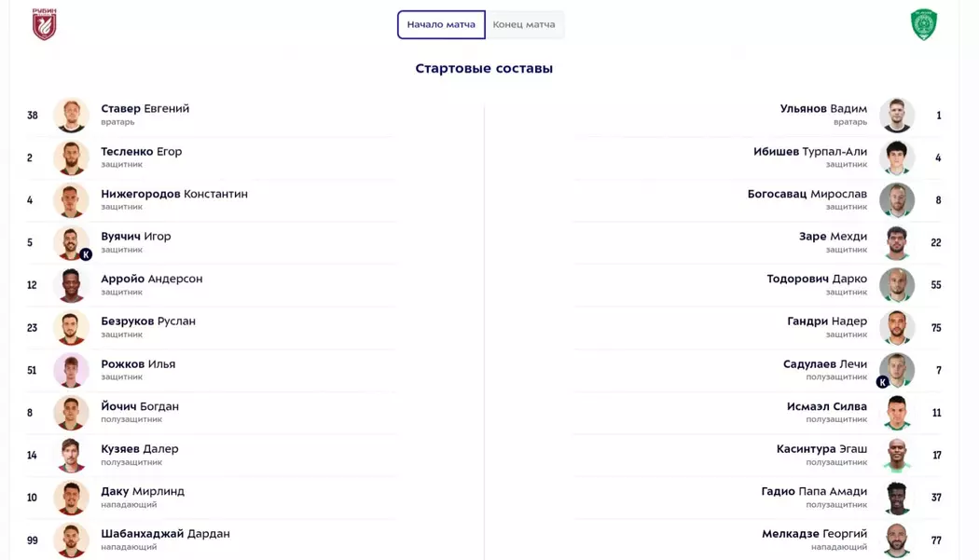Click the Стартовые составы heading
This screenshot has width=979, height=560.
(484, 68)
